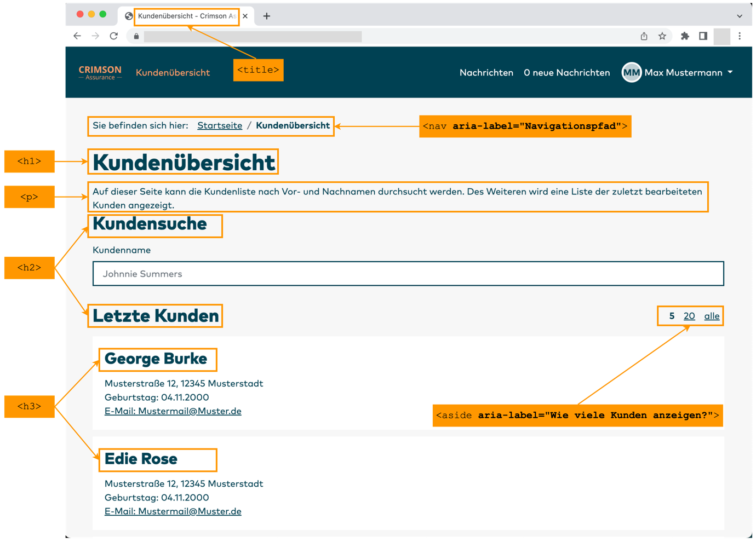Click Edie Rose's Musterstraße address line

pyautogui.click(x=184, y=484)
